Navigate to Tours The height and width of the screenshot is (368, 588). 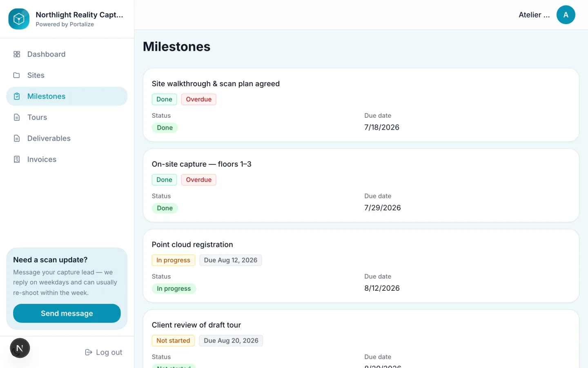[67, 117]
